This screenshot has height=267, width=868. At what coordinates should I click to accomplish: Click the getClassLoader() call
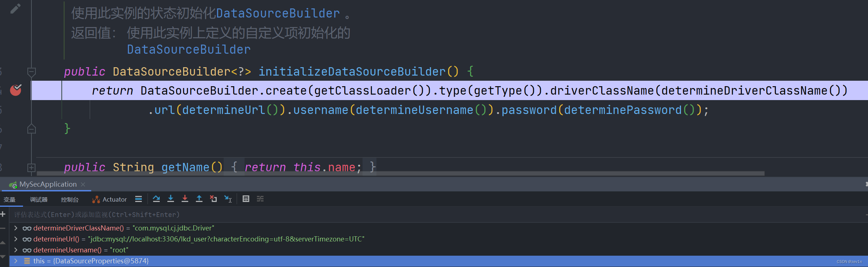369,91
